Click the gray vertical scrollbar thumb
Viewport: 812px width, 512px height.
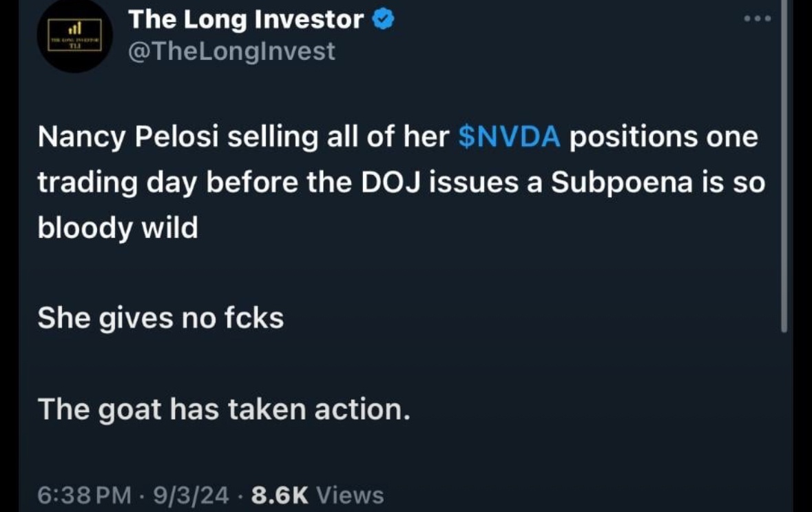coord(784,166)
